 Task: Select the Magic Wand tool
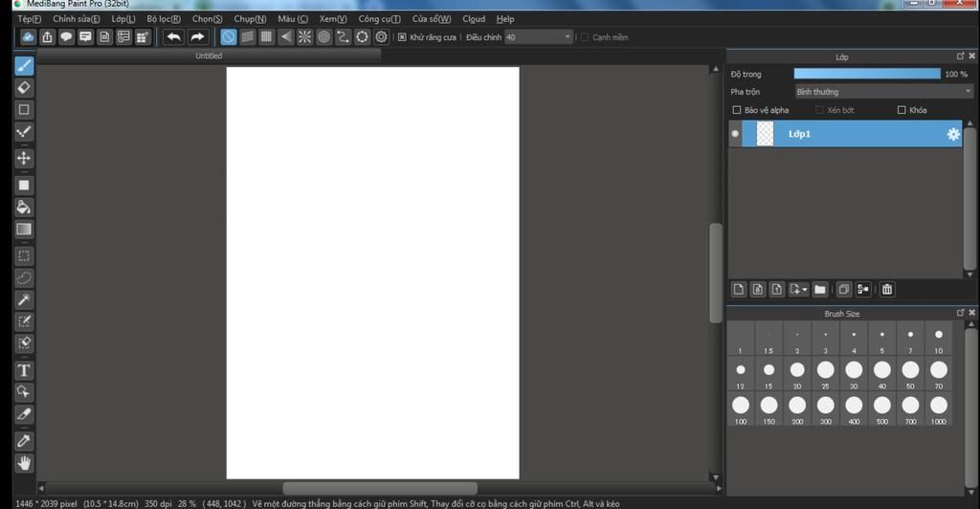(24, 299)
